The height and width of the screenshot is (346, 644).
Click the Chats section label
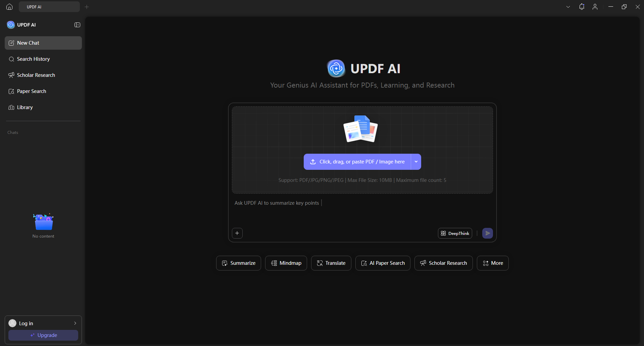coord(13,133)
